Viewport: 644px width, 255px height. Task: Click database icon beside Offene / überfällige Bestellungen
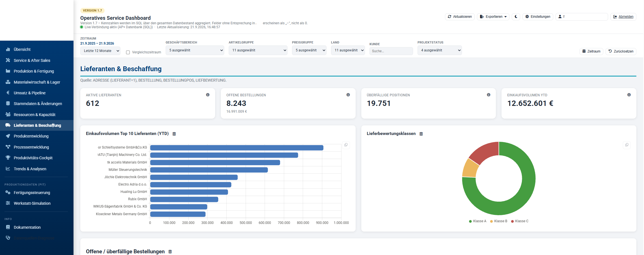[x=170, y=252]
